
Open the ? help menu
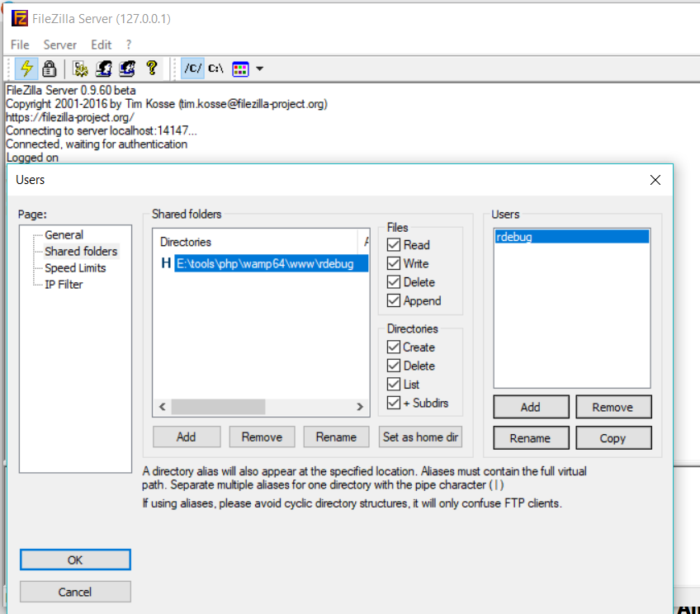point(129,45)
